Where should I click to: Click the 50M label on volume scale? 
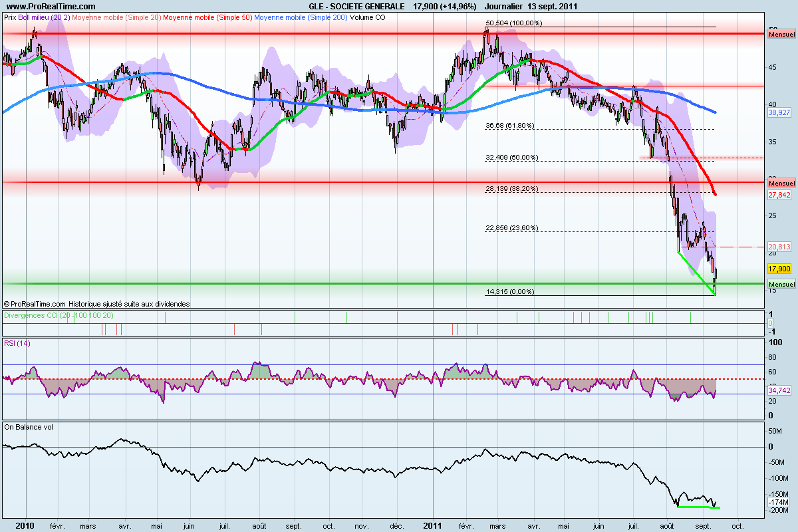(x=776, y=432)
